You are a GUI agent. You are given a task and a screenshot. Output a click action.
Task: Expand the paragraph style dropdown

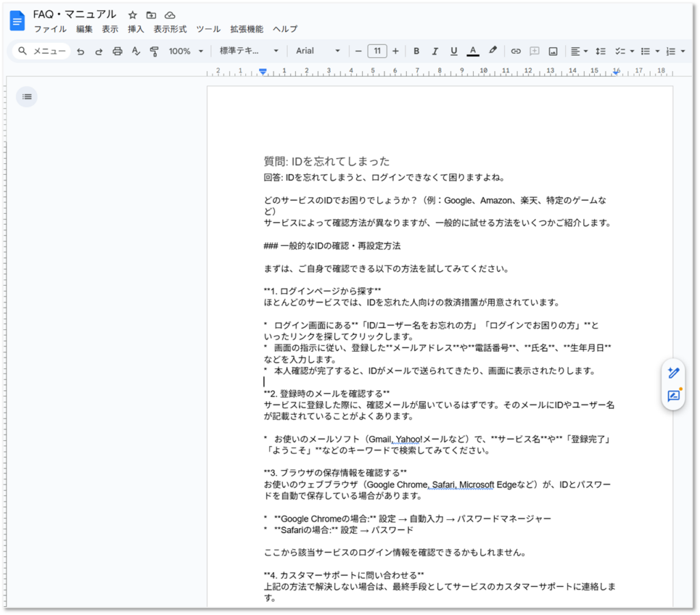[x=249, y=51]
